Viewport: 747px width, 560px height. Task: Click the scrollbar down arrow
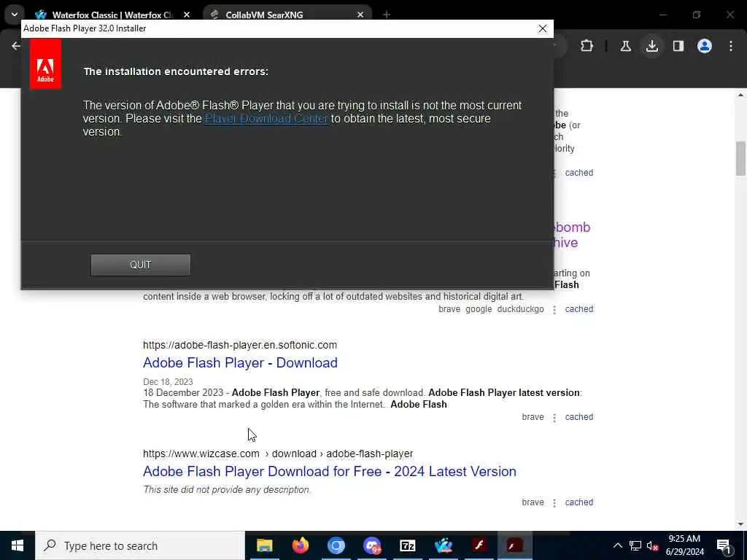[740, 524]
